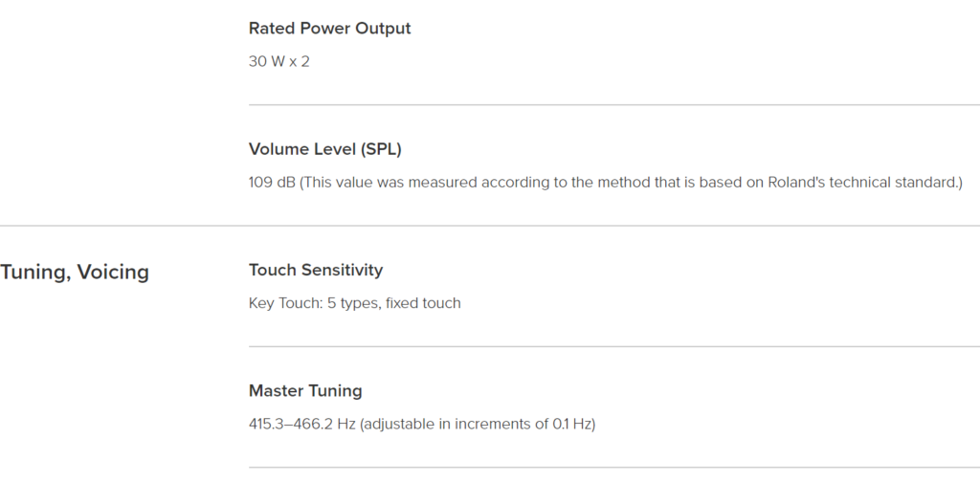Select the Tuning, Voicing section title
This screenshot has height=482, width=980.
pyautogui.click(x=75, y=273)
